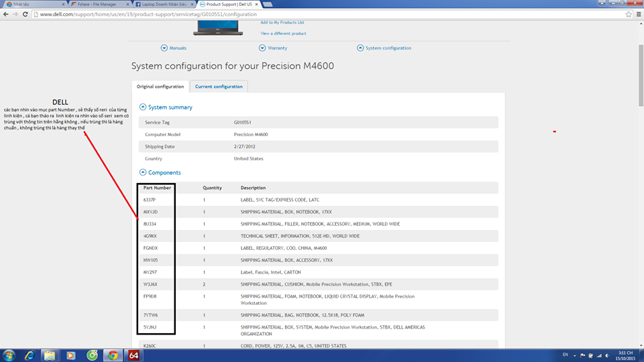Image resolution: width=644 pixels, height=362 pixels.
Task: Click the scrollbar down arrow
Action: pos(641,346)
